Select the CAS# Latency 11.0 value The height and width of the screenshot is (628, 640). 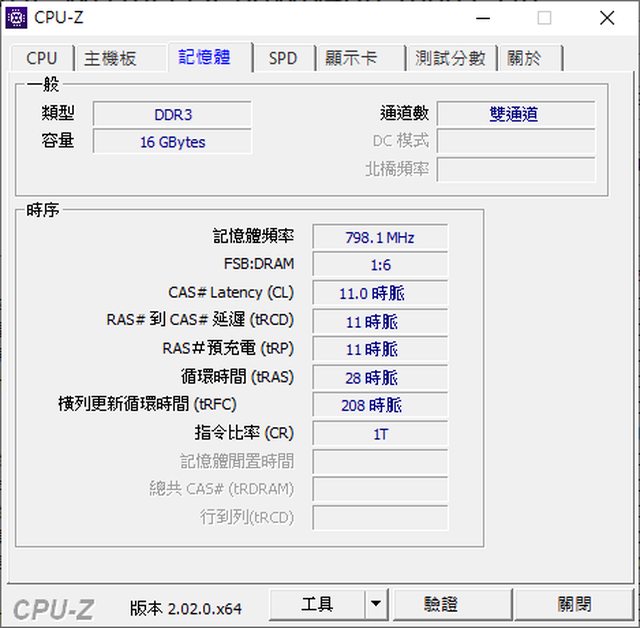point(380,293)
